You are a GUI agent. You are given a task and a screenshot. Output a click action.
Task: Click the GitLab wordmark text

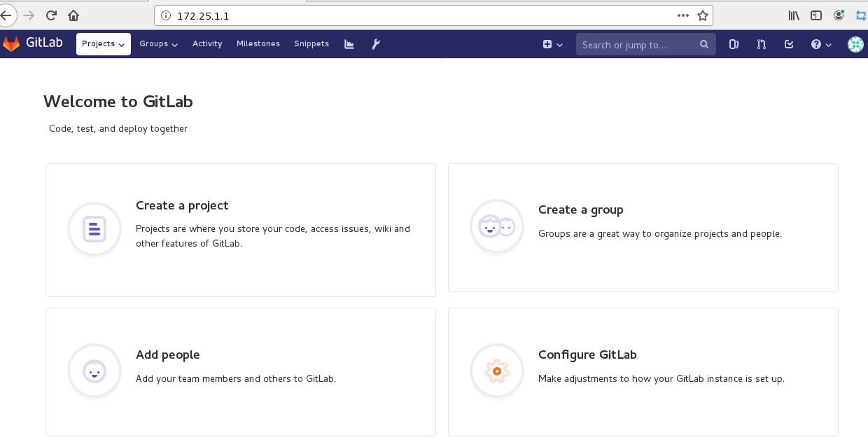pyautogui.click(x=44, y=43)
